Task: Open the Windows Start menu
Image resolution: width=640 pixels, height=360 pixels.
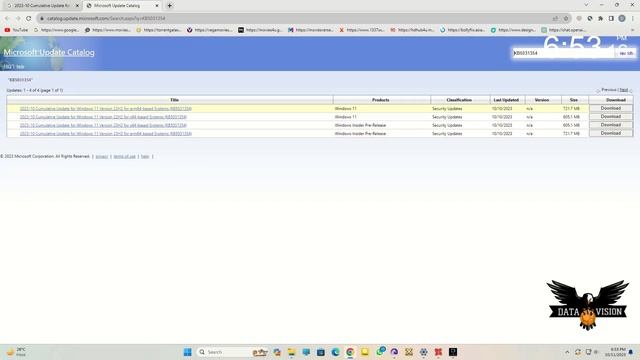Action: [x=187, y=352]
